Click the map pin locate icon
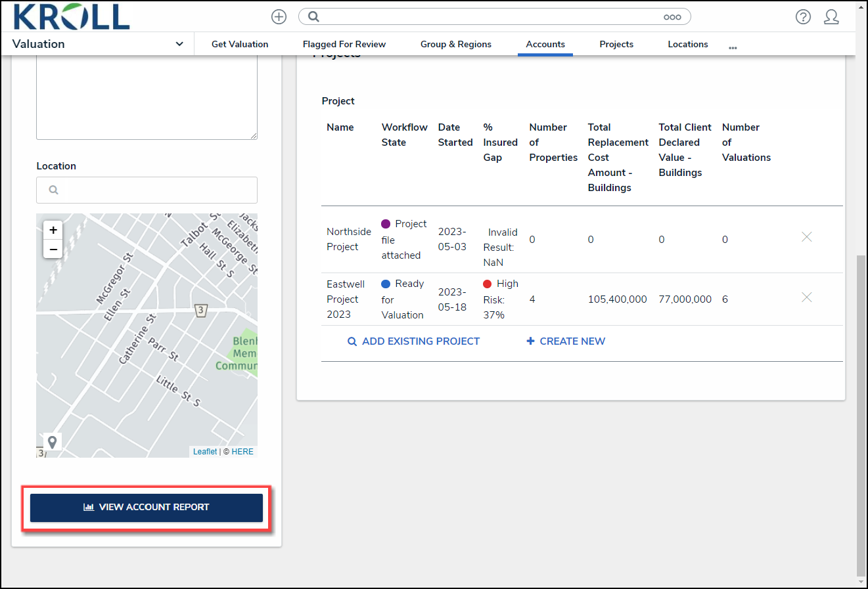The width and height of the screenshot is (868, 589). pyautogui.click(x=52, y=442)
